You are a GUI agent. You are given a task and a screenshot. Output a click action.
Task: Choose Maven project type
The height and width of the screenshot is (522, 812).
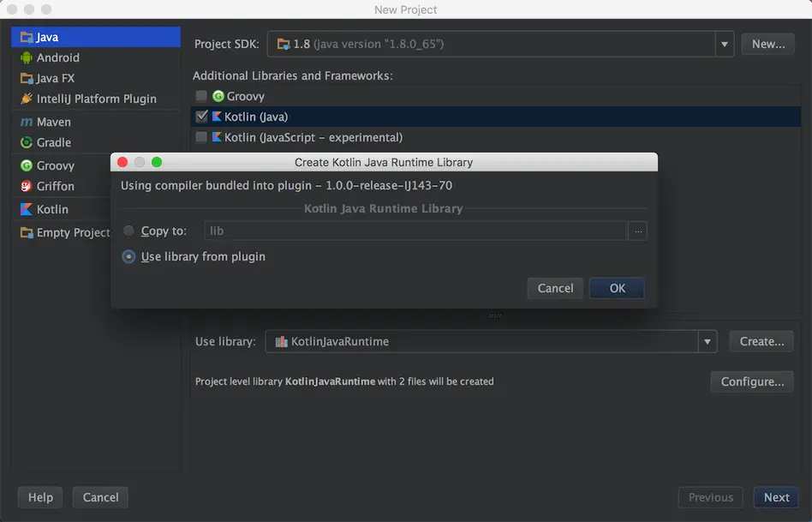click(96, 122)
